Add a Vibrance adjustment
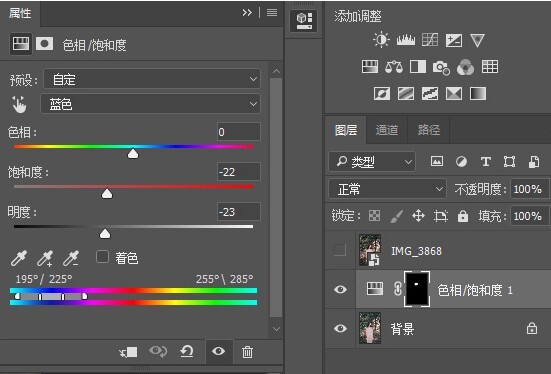The image size is (551, 374). tap(477, 40)
